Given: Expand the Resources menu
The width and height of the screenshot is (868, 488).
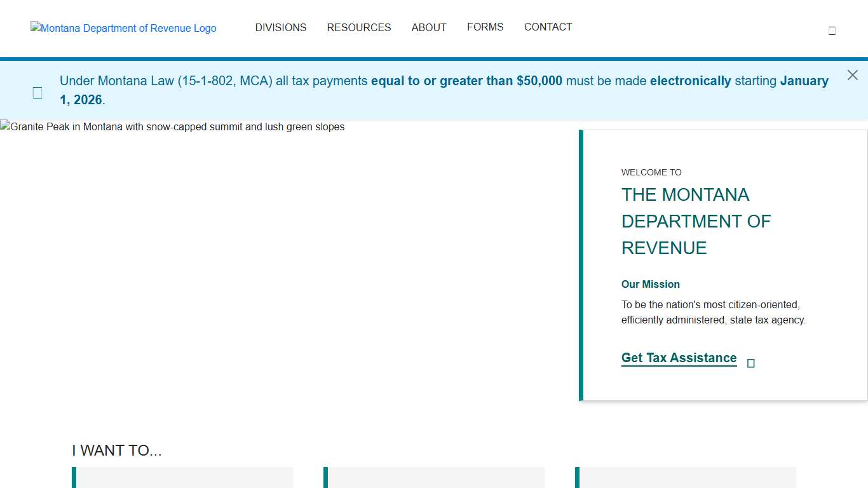Looking at the screenshot, I should click(358, 27).
